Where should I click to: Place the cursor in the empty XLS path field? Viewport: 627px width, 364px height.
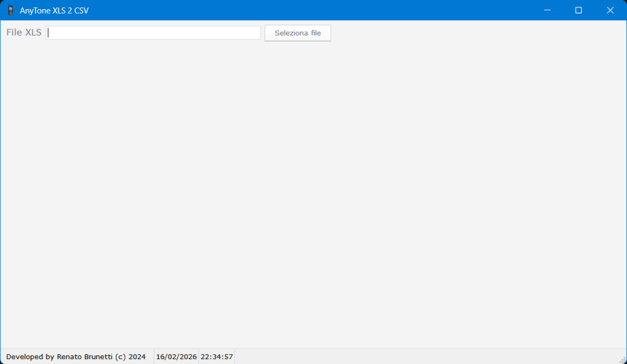tap(153, 32)
